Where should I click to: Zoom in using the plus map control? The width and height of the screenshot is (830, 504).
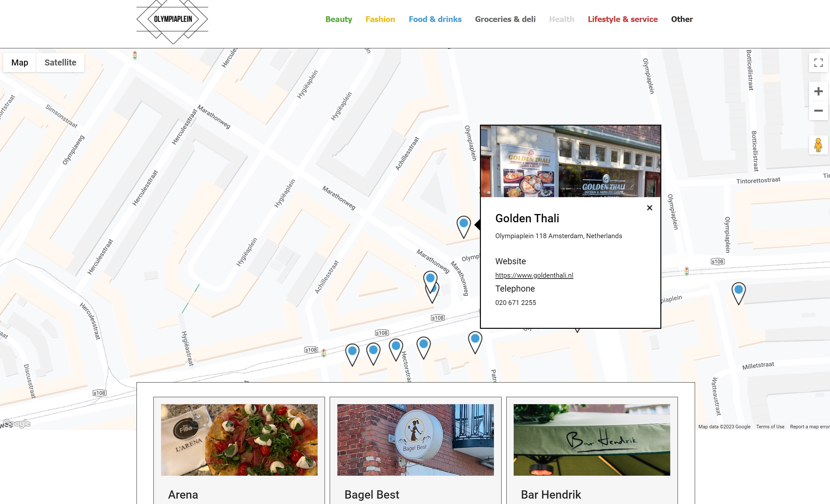(x=818, y=91)
